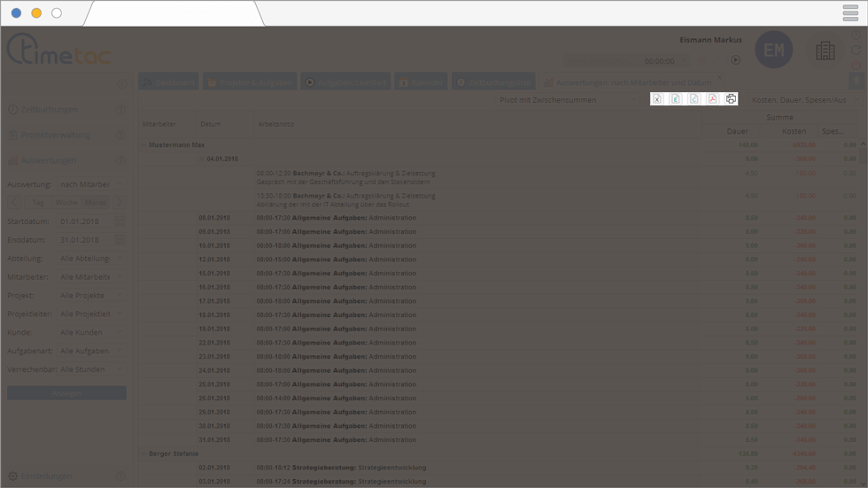Click the PDF export icon
868x488 pixels.
pyautogui.click(x=712, y=99)
